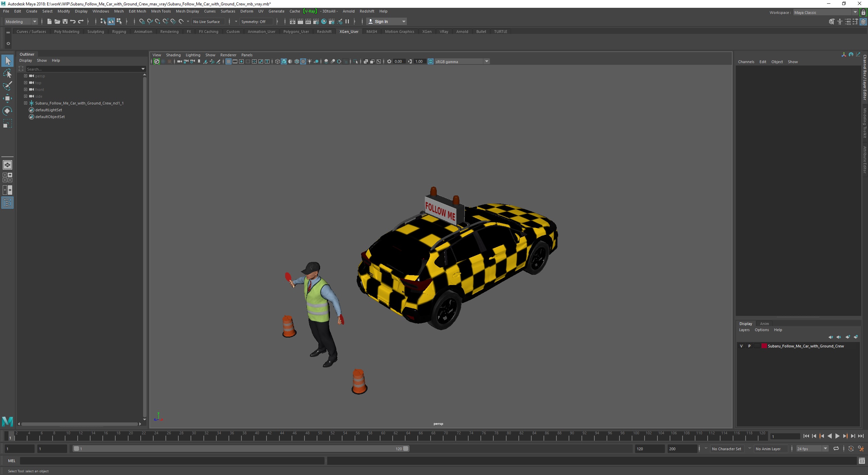Open the Workspace Maya Classic dropdown
The width and height of the screenshot is (868, 475).
825,13
